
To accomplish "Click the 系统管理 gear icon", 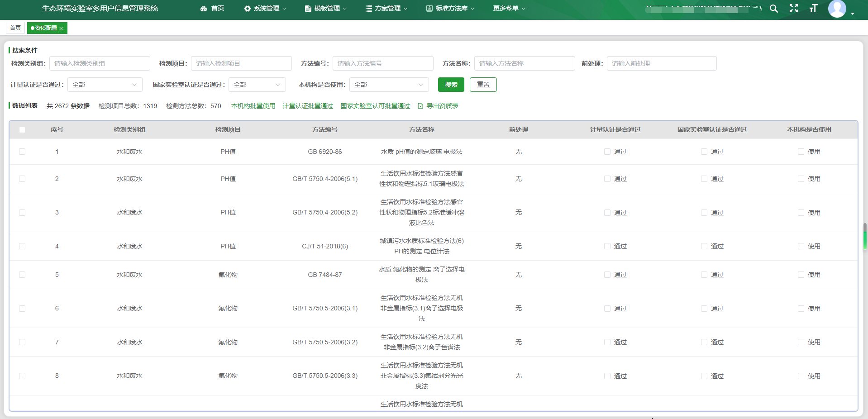I will coord(248,9).
